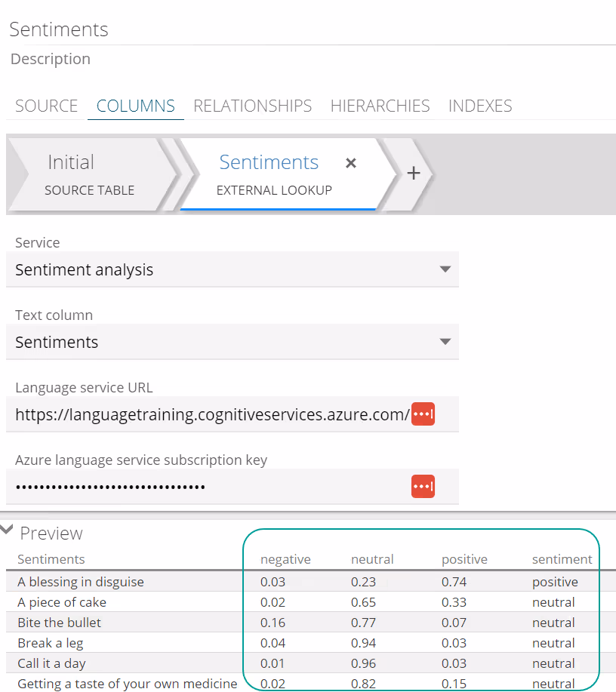Collapse the Preview section
The image size is (616, 692).
coord(8,529)
